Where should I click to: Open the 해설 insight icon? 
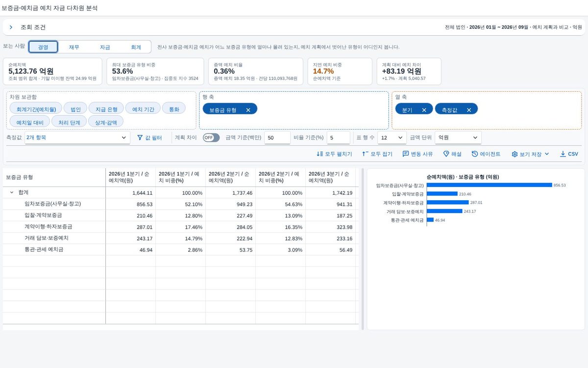coord(446,154)
